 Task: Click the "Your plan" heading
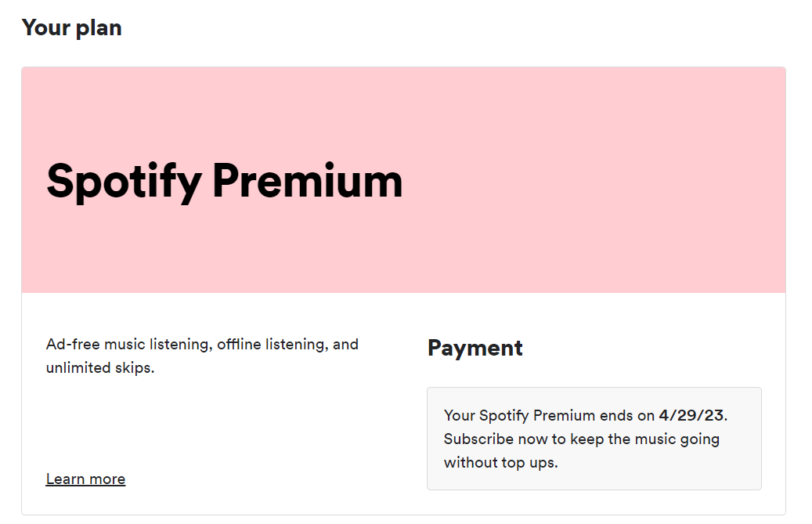click(72, 28)
